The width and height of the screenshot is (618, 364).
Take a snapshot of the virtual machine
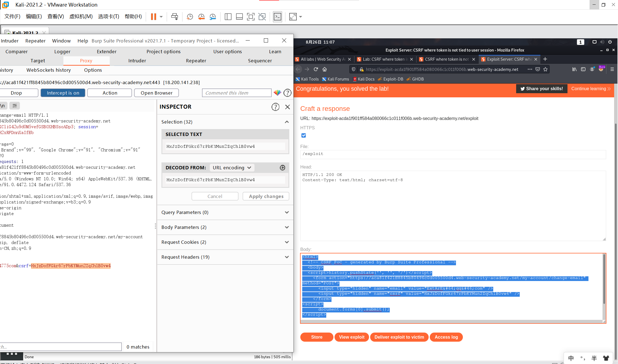click(x=190, y=17)
